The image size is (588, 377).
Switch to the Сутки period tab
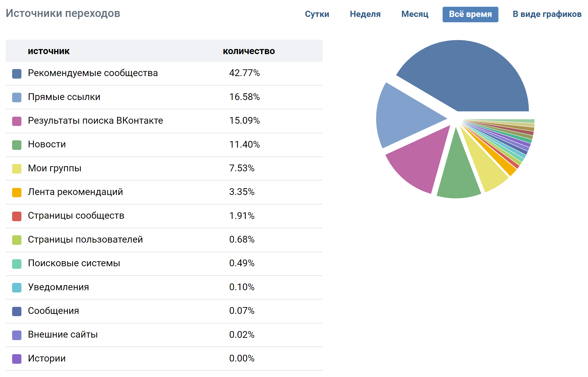[317, 14]
